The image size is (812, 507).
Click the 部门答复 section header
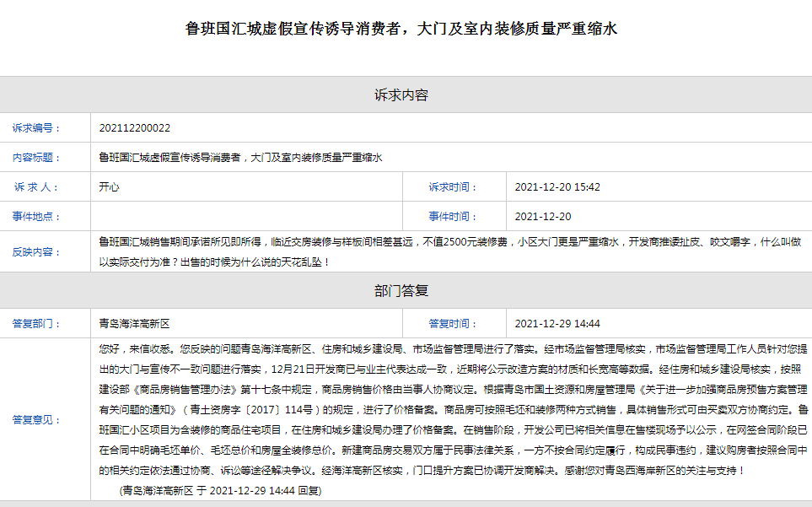tap(401, 291)
